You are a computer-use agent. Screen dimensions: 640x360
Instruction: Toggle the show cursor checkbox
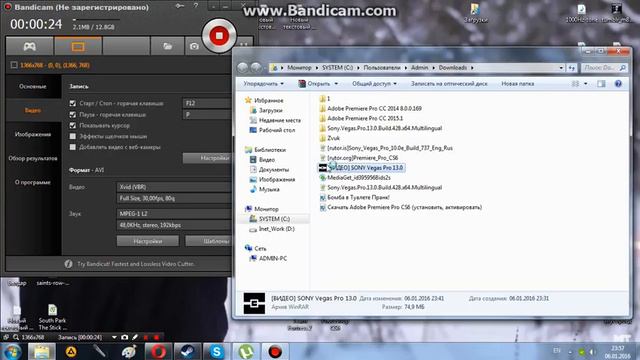tap(73, 126)
